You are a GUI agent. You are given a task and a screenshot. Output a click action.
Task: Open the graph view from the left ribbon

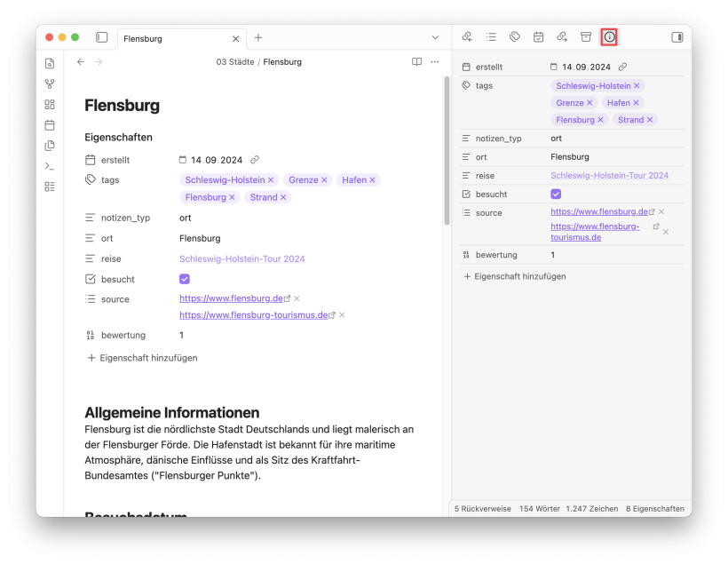pos(50,84)
